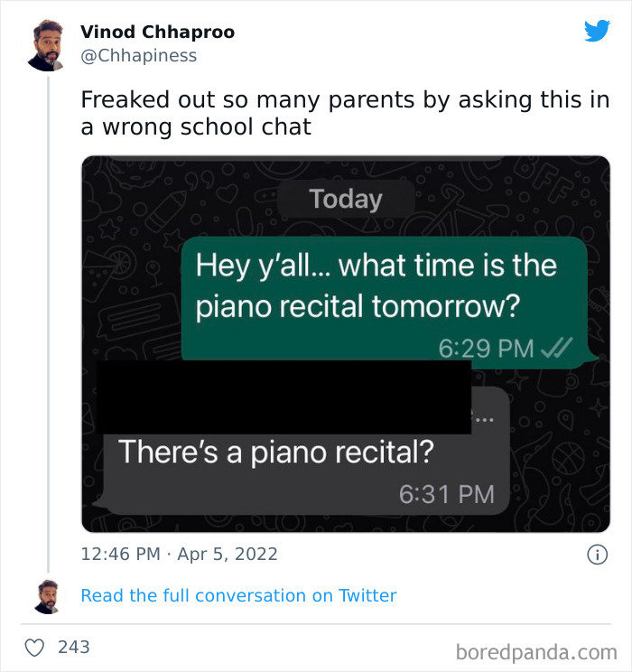Click the @Chhapiness handle
Image resolution: width=632 pixels, height=672 pixels.
(138, 56)
